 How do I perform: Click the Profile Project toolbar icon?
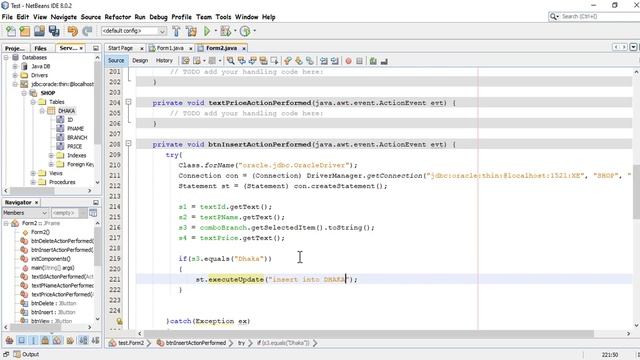245,31
